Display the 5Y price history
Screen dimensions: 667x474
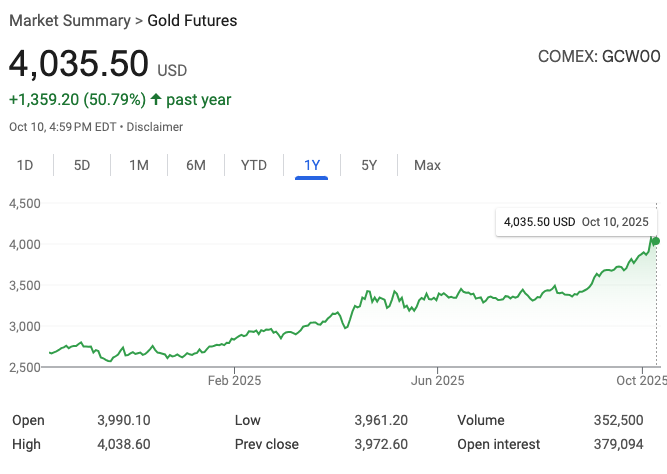tap(369, 165)
